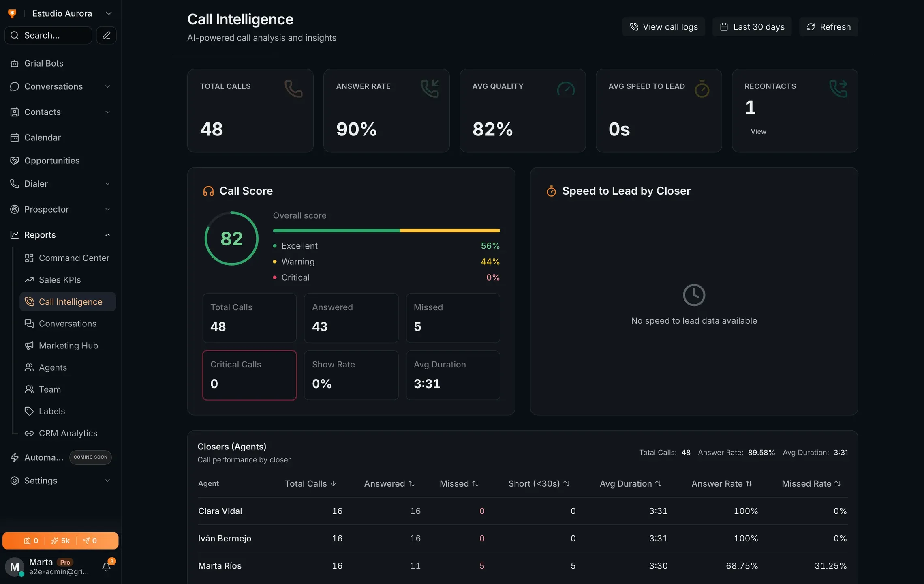Open the Last 30 days date filter
The image size is (924, 584).
point(752,27)
